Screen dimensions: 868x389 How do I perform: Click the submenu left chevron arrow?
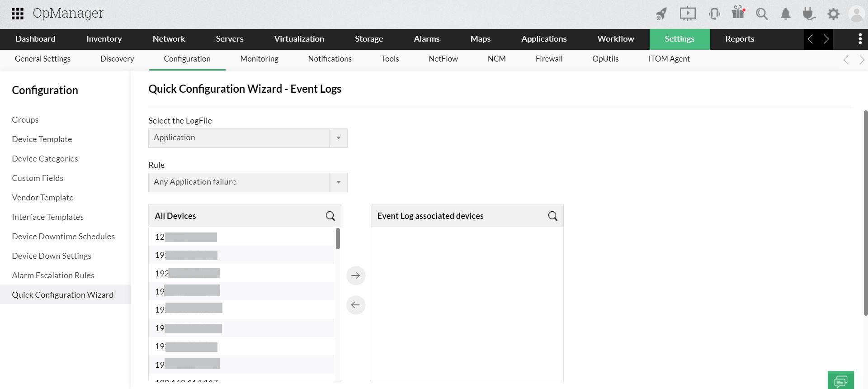(846, 60)
